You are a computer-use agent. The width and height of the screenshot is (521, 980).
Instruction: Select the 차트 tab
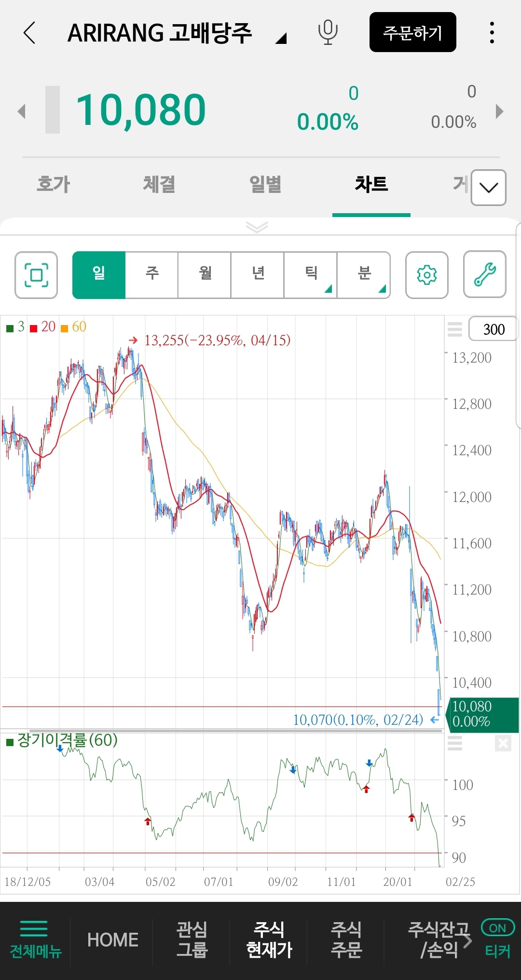[x=371, y=184]
